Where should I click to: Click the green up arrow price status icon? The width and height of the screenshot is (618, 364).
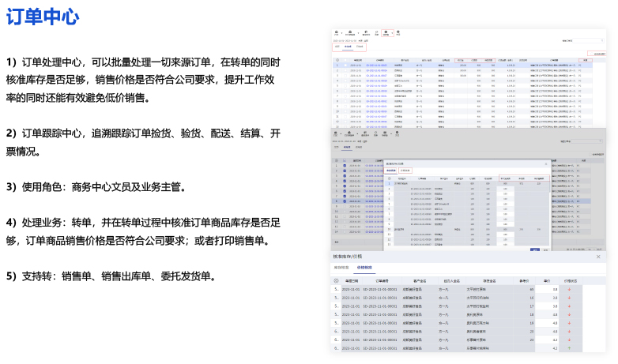pos(567,347)
